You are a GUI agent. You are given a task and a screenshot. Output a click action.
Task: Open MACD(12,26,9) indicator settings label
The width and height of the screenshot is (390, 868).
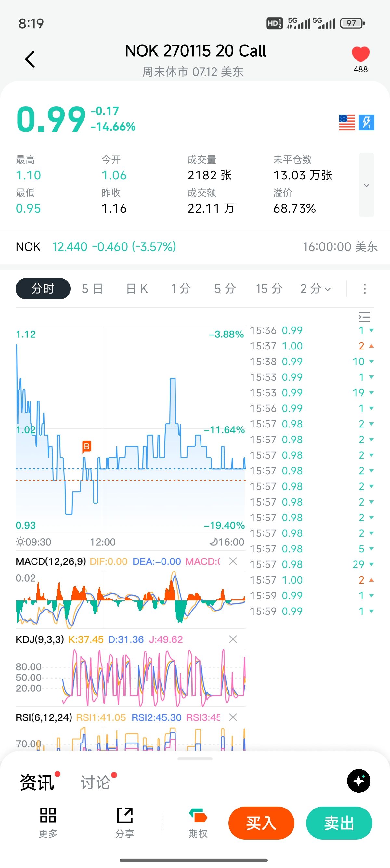[x=51, y=561]
